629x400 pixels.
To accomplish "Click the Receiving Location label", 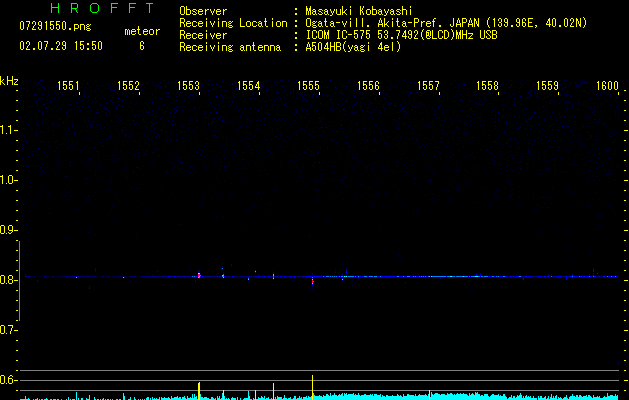I will (x=233, y=23).
